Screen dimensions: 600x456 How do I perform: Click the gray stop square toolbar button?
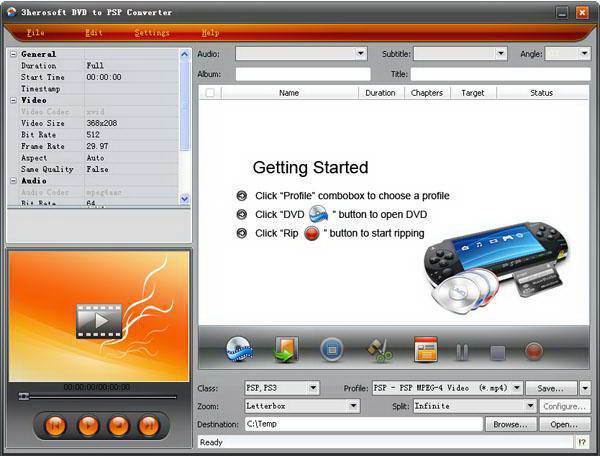tap(498, 353)
